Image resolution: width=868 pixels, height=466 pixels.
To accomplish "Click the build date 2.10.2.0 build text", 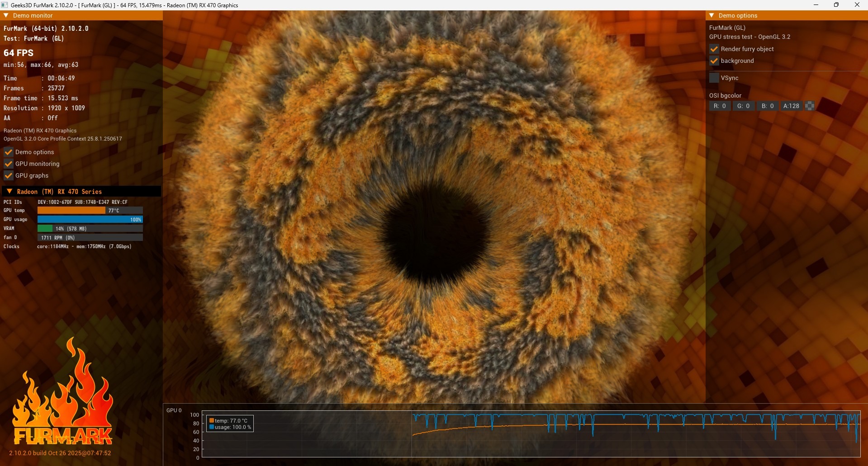I will [60, 453].
